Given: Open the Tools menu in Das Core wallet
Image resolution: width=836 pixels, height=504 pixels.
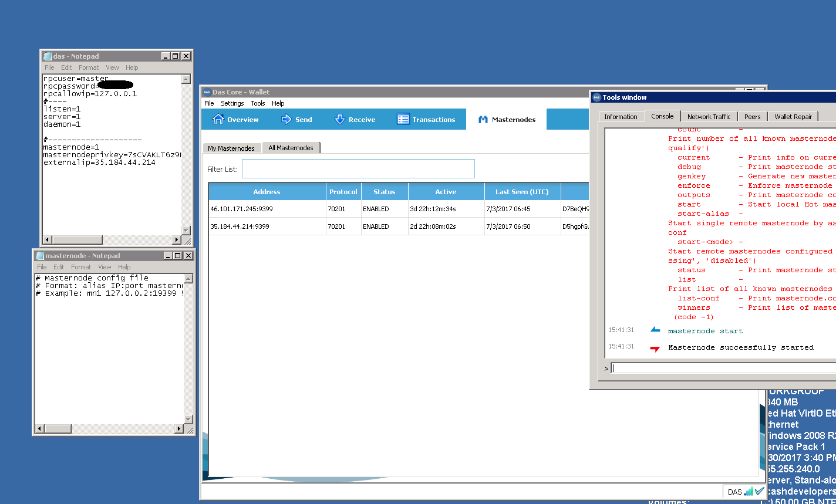Looking at the screenshot, I should (x=258, y=103).
